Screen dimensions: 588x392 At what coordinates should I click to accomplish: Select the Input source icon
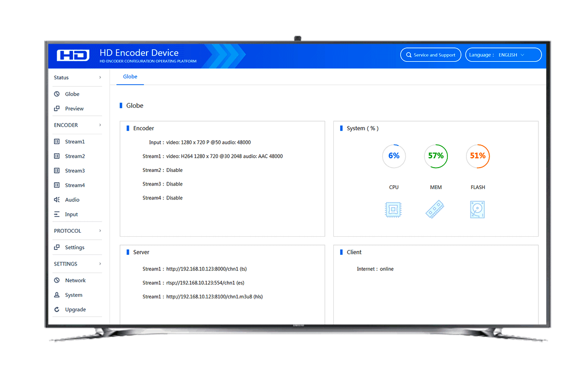point(57,214)
